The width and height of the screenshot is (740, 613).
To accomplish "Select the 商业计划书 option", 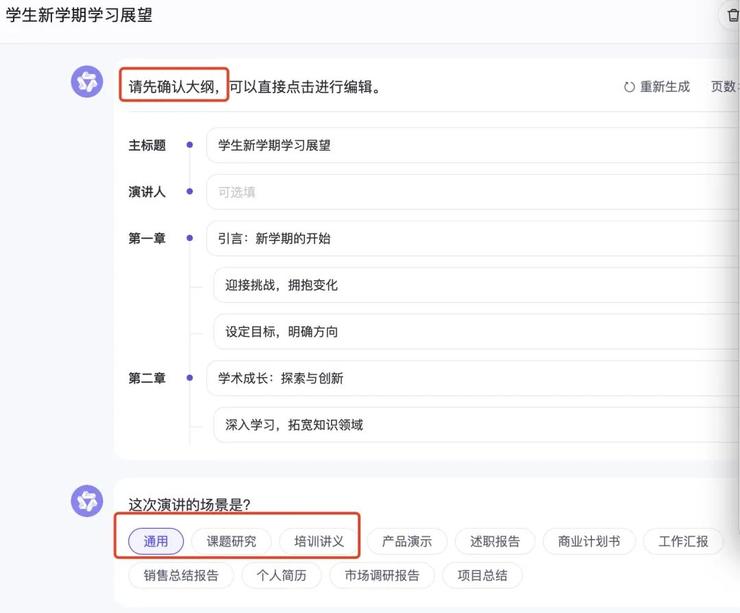I will point(588,541).
